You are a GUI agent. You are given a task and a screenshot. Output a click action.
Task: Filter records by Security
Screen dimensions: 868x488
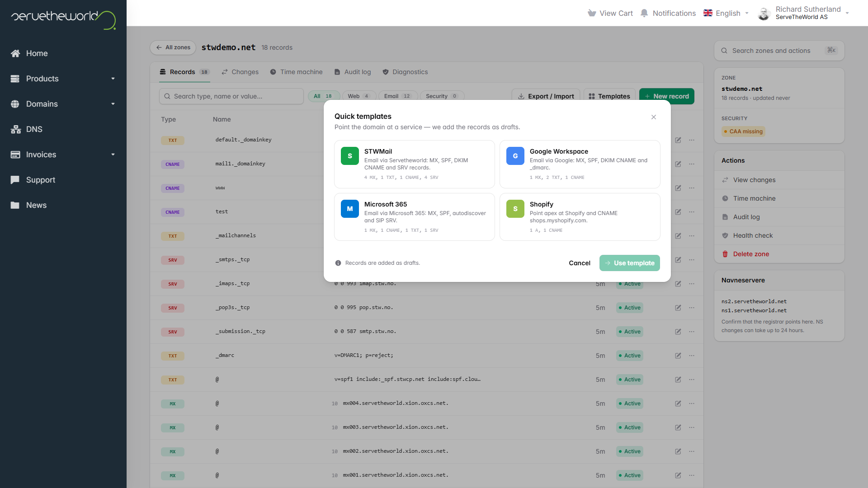pyautogui.click(x=442, y=96)
